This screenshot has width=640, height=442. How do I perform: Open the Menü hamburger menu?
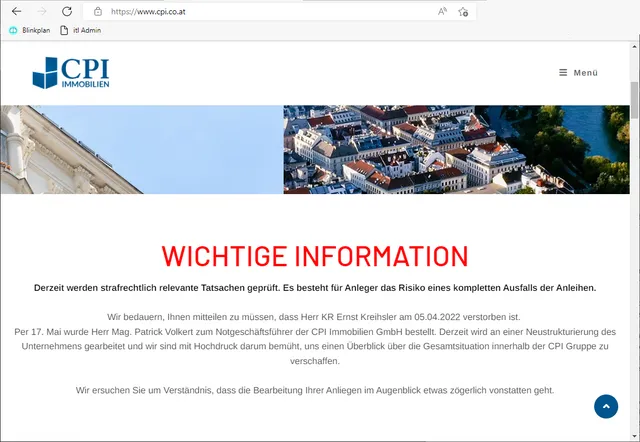578,73
